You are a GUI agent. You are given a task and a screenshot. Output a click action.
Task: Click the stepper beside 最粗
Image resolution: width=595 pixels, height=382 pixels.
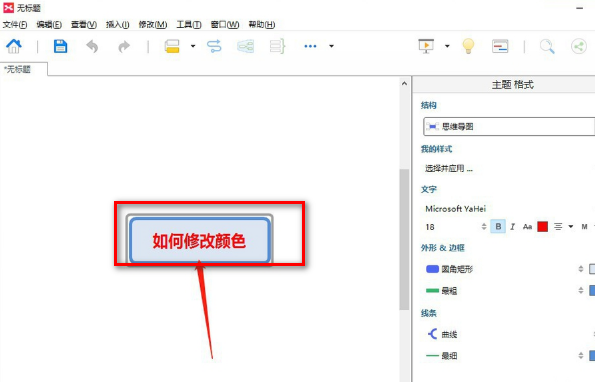pos(581,291)
